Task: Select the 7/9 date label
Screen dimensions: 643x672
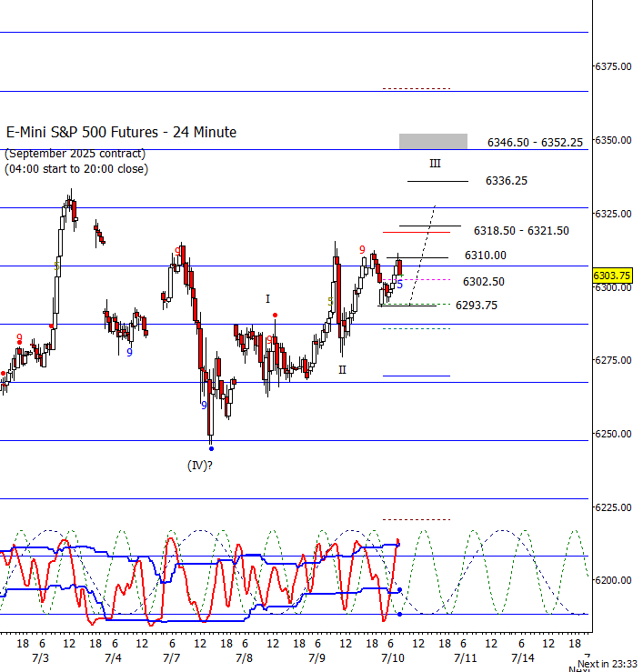Action: point(316,657)
